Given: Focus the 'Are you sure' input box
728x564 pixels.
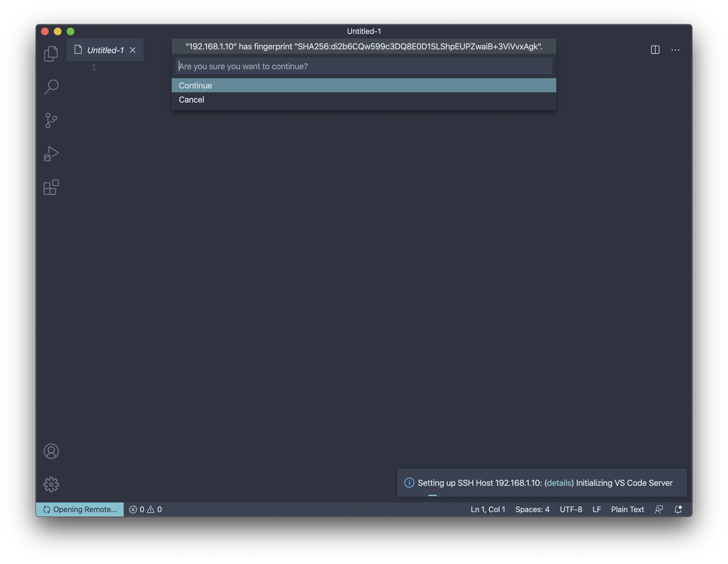Looking at the screenshot, I should (364, 66).
